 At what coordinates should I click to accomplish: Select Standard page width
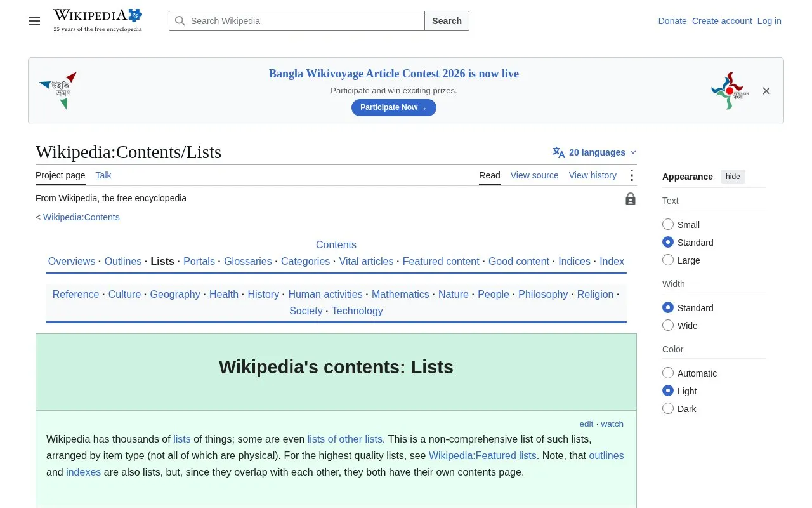tap(668, 307)
